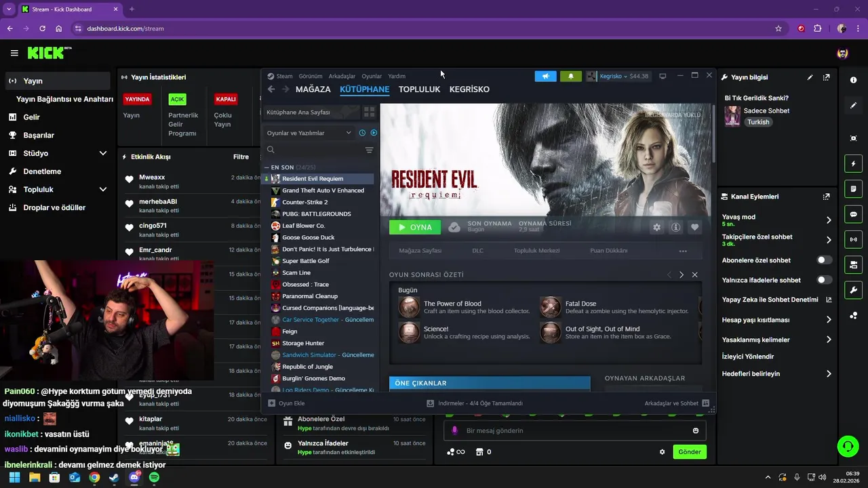
Task: Open Steam notifications bell
Action: click(x=571, y=76)
